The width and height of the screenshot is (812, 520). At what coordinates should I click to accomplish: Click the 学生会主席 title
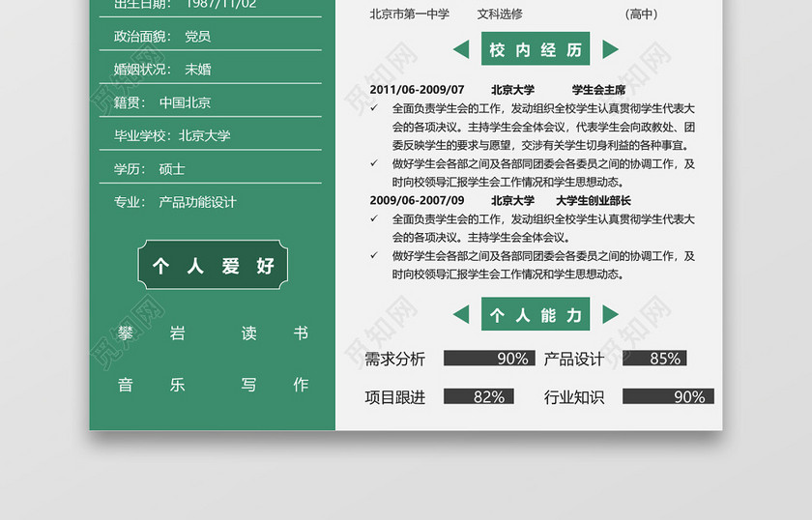[598, 90]
